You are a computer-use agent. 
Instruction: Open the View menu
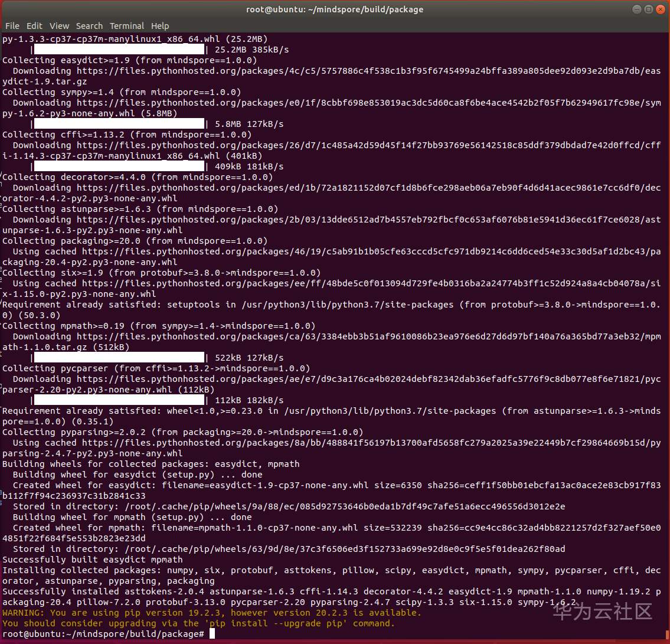click(x=59, y=26)
